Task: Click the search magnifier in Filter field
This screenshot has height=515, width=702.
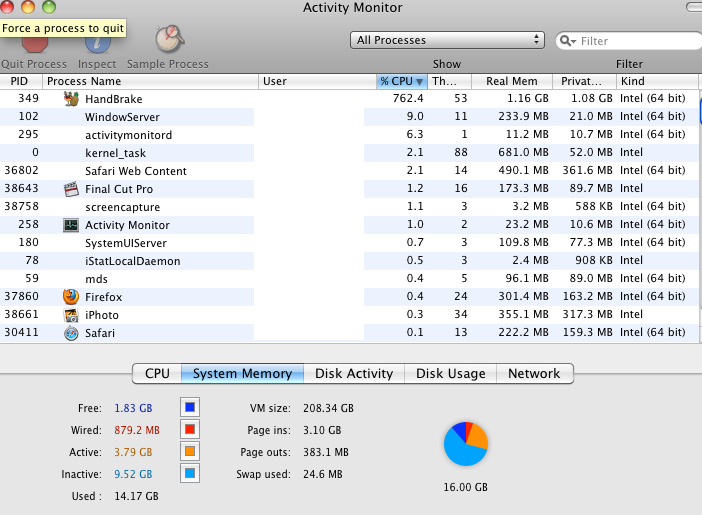Action: [x=567, y=41]
